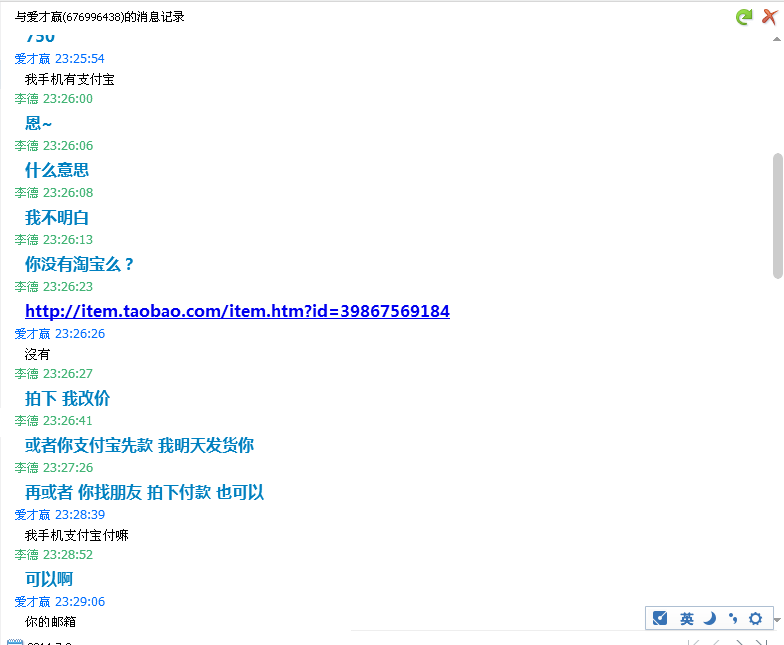Open input method settings gear
The image size is (784, 645).
click(756, 618)
